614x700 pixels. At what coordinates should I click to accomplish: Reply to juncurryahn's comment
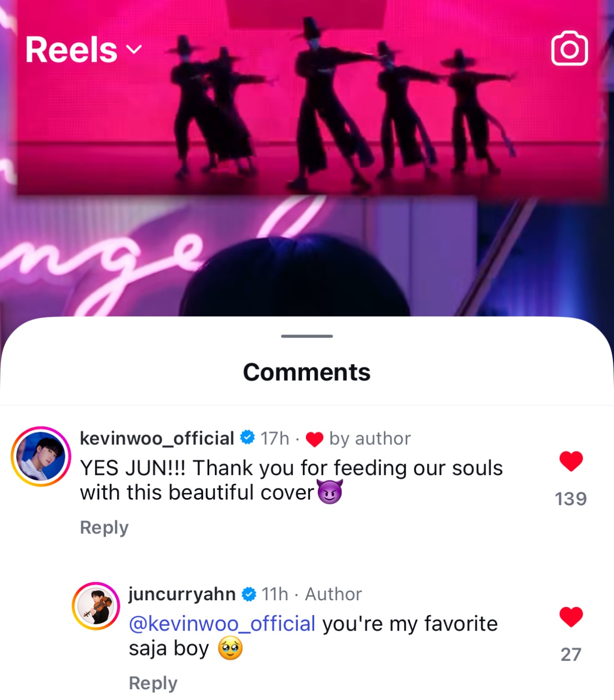(x=153, y=683)
